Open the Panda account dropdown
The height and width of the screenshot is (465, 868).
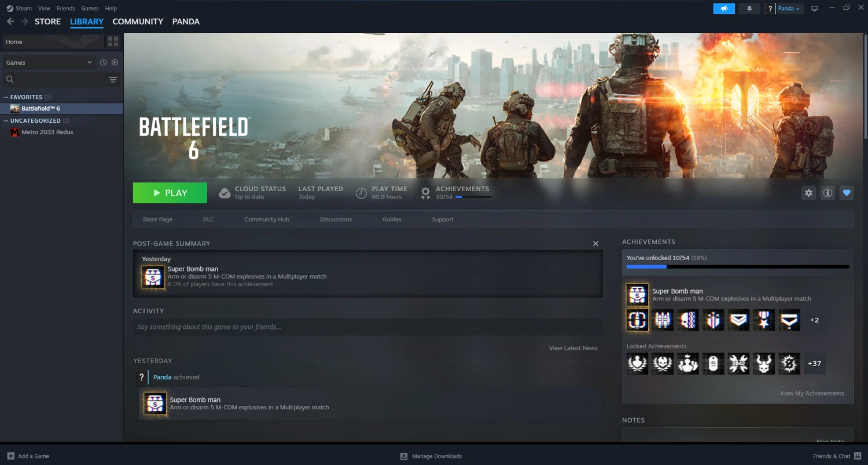(x=789, y=9)
